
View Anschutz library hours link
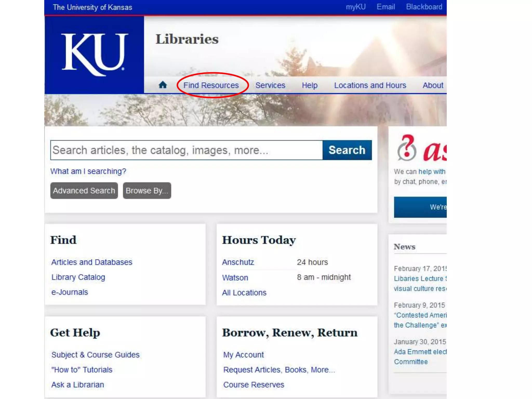point(238,262)
